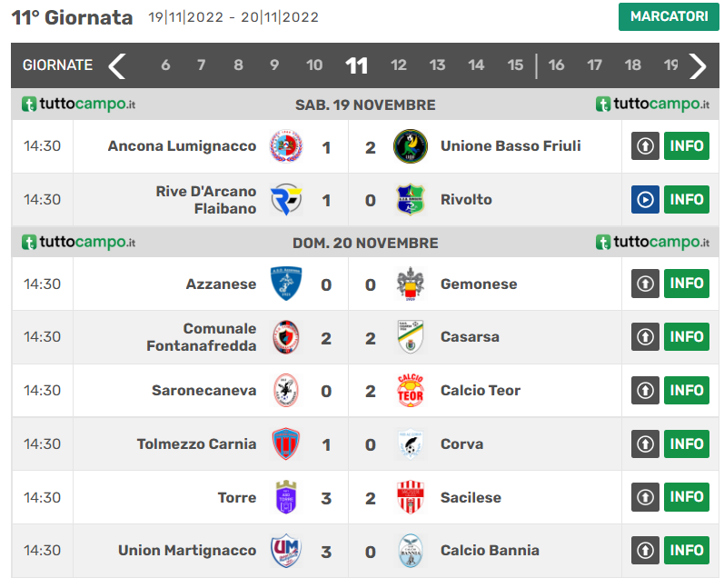Viewport: 724px width, 588px height.
Task: Click the Ancona Lumignacco team crest
Action: coord(286,146)
